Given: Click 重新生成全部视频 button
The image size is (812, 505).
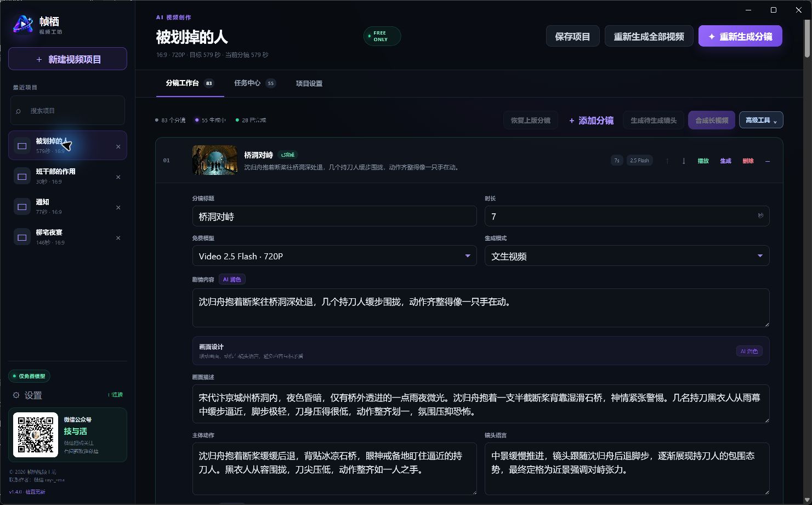Looking at the screenshot, I should [649, 37].
